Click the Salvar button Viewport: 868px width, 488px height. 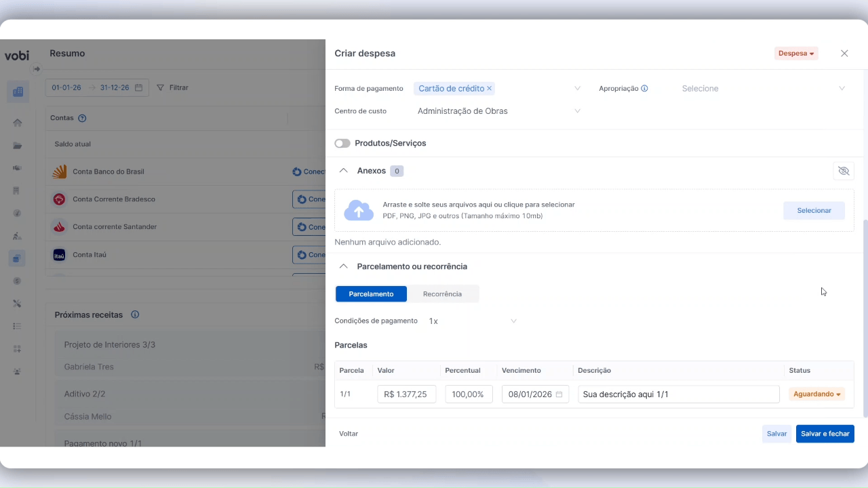(x=776, y=434)
